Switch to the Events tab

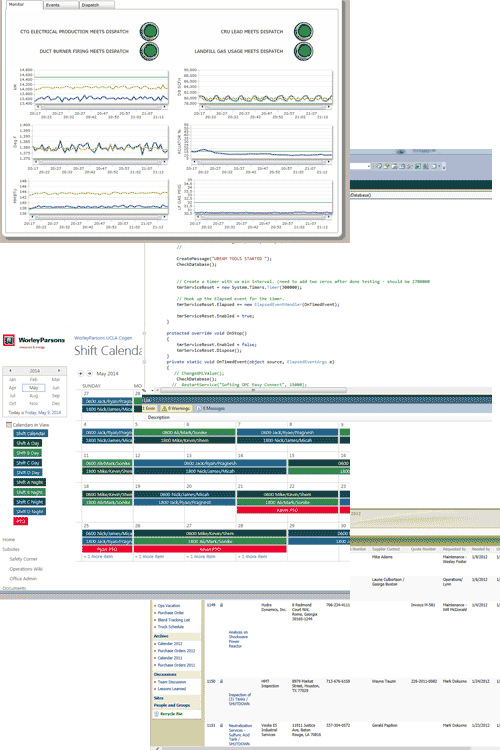[x=61, y=5]
